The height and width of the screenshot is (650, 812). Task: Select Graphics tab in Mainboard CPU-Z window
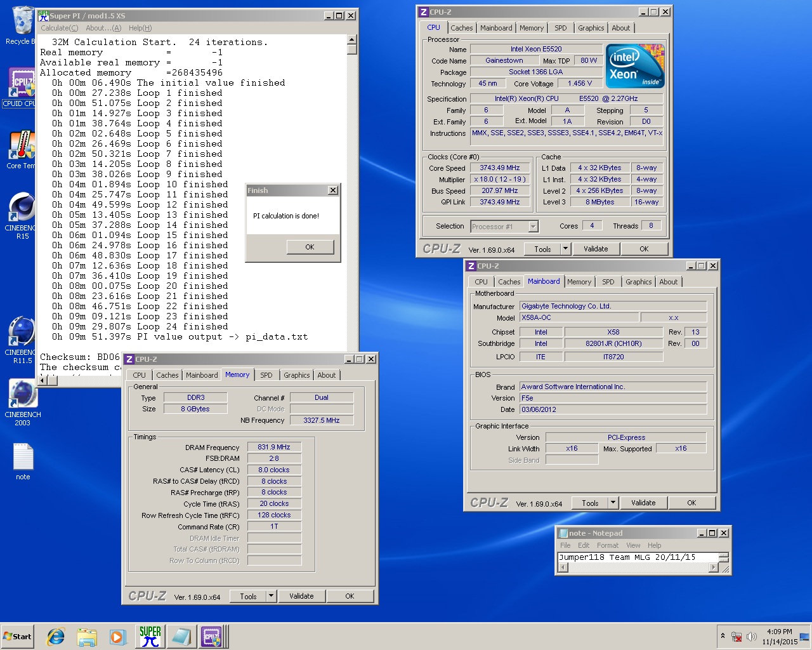(x=638, y=282)
